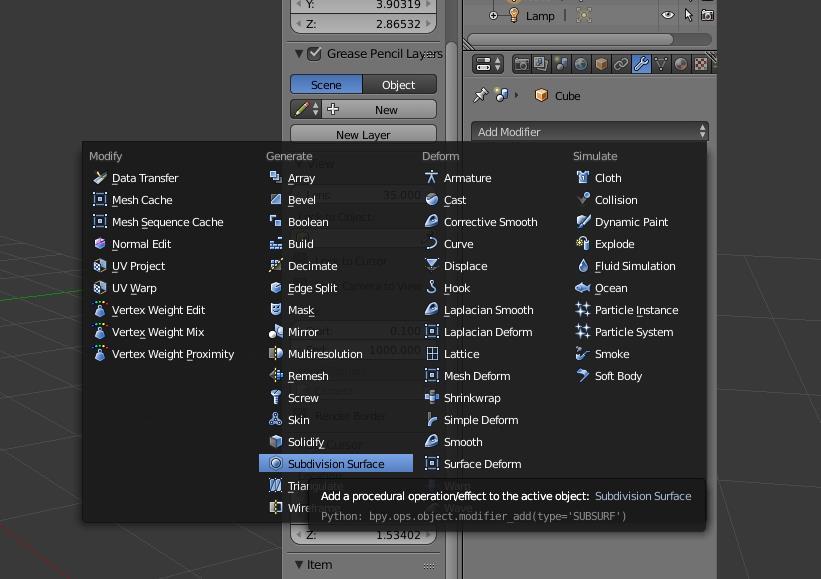Choose Subdivision Surface from Generate list
Screen dimensions: 821x579
click(x=336, y=463)
